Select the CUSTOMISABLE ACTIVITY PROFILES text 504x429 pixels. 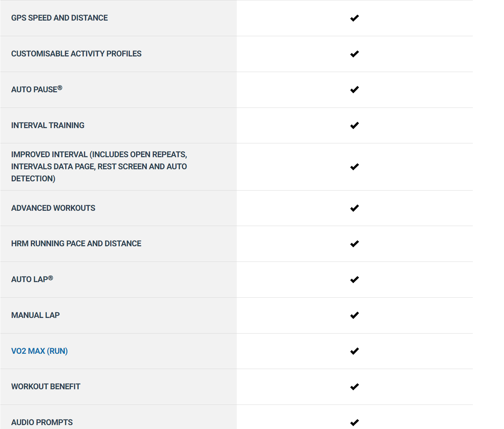(x=76, y=54)
